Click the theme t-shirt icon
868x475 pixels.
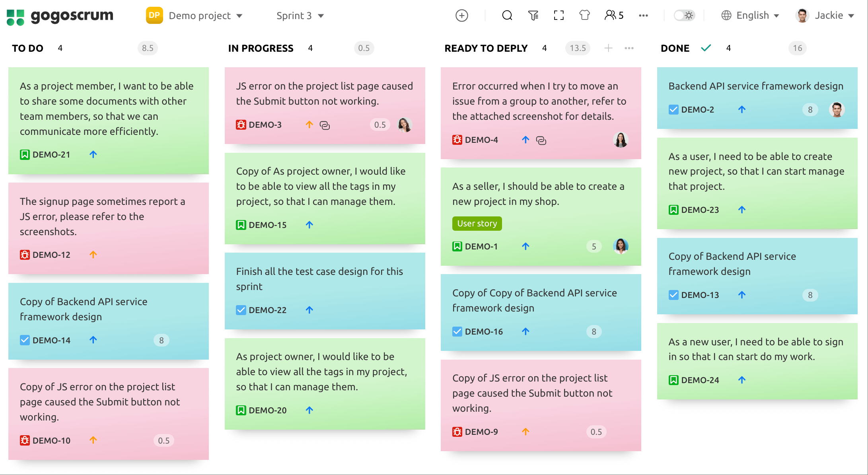click(584, 16)
